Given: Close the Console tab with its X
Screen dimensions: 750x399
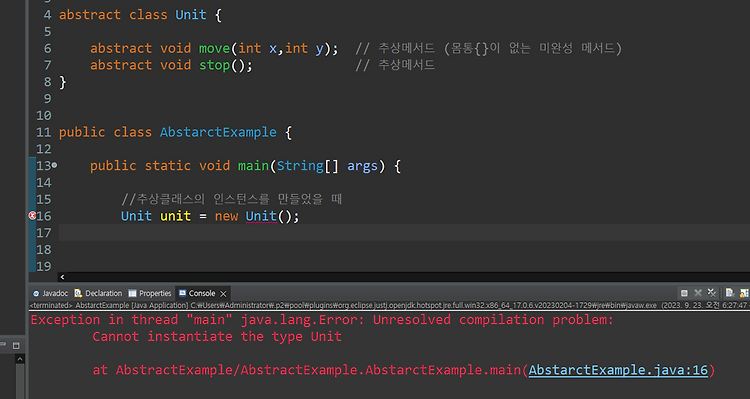Looking at the screenshot, I should (x=223, y=293).
